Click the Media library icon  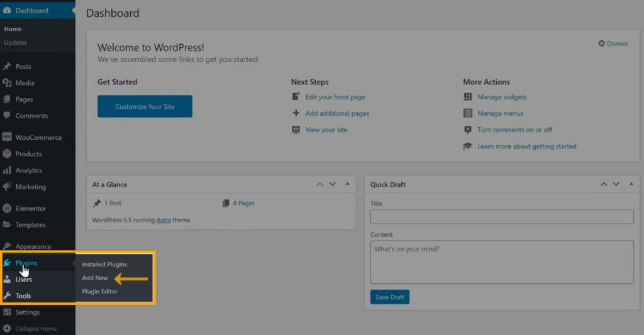7,82
